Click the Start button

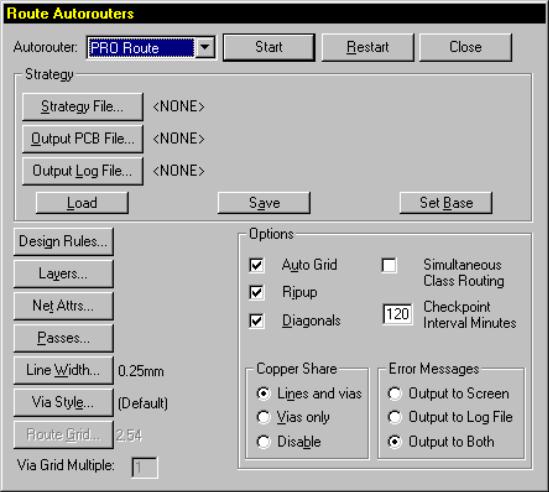pos(269,47)
